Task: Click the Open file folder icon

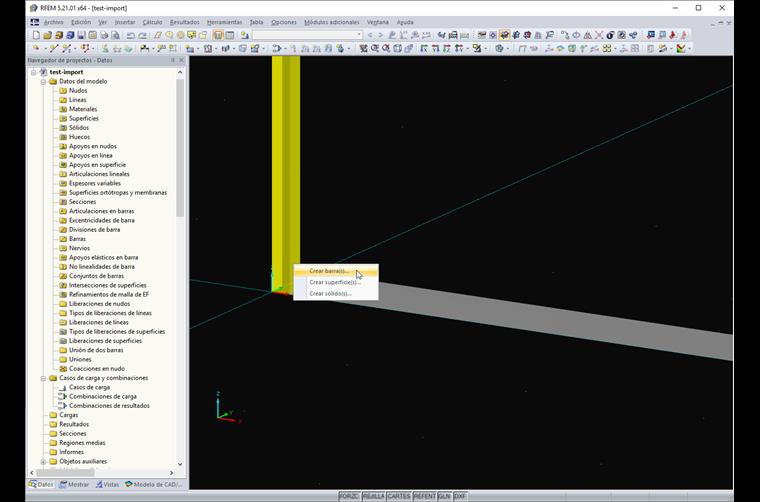Action: pos(48,35)
